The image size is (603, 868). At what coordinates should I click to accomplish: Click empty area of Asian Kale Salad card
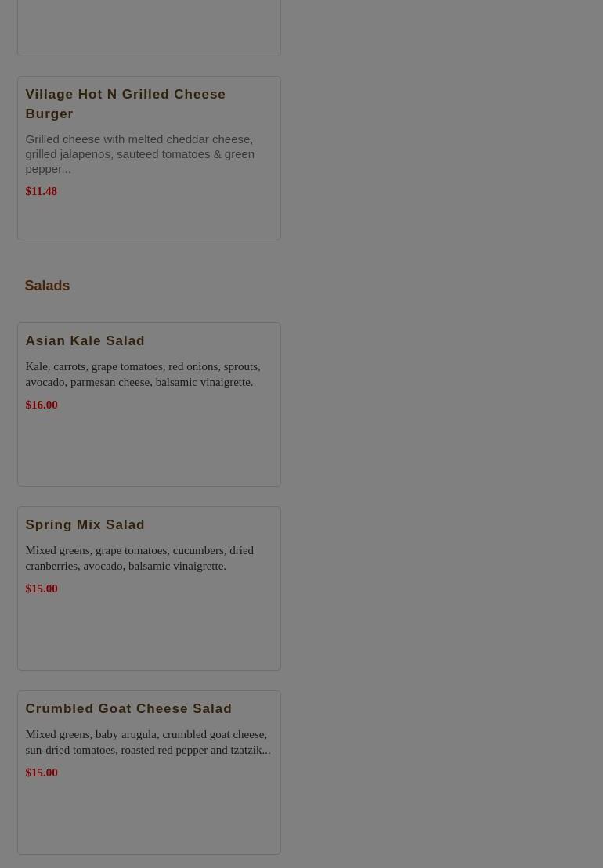pyautogui.click(x=149, y=448)
